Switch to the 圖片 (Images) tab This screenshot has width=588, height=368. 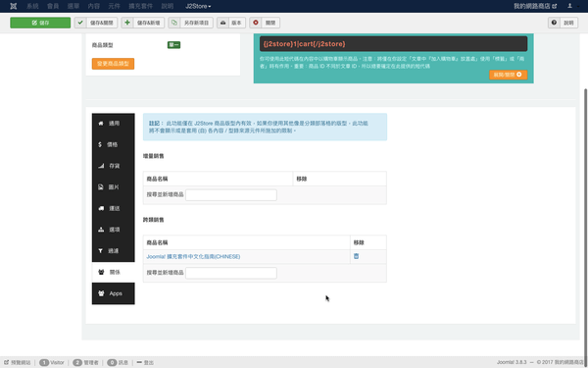coord(114,187)
